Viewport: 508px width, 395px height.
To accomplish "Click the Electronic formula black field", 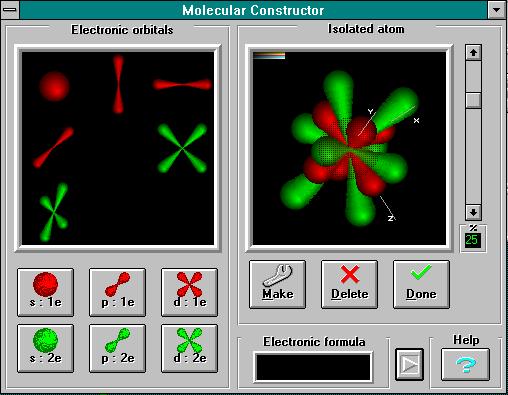I will [313, 367].
